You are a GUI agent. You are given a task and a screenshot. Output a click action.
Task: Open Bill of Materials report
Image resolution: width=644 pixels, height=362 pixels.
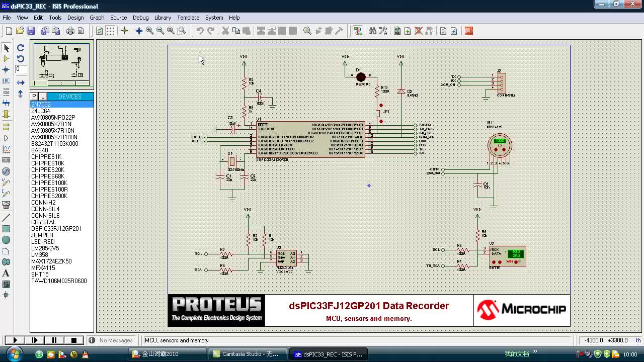[x=443, y=31]
